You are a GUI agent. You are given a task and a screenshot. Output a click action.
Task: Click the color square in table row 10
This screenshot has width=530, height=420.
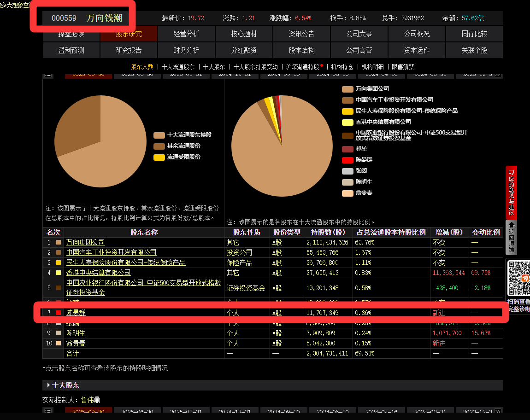(59, 343)
